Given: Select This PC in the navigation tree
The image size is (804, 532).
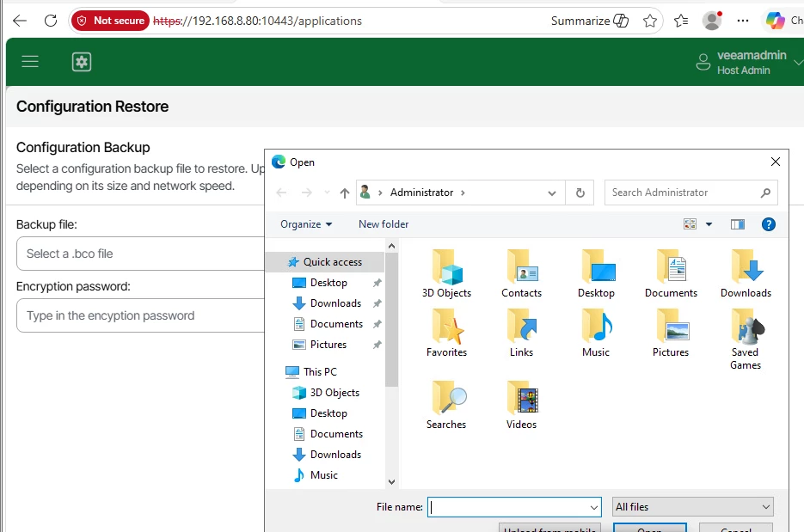Looking at the screenshot, I should point(320,372).
